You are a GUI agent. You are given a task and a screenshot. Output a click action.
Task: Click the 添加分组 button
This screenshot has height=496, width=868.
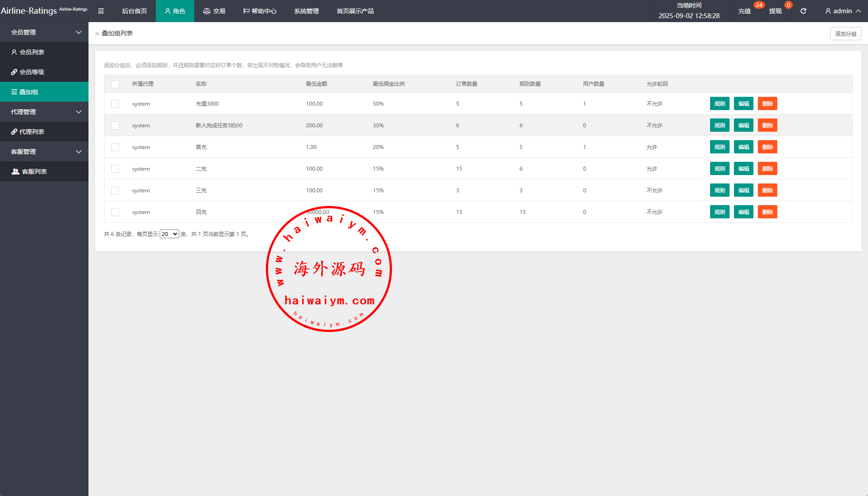[x=845, y=34]
